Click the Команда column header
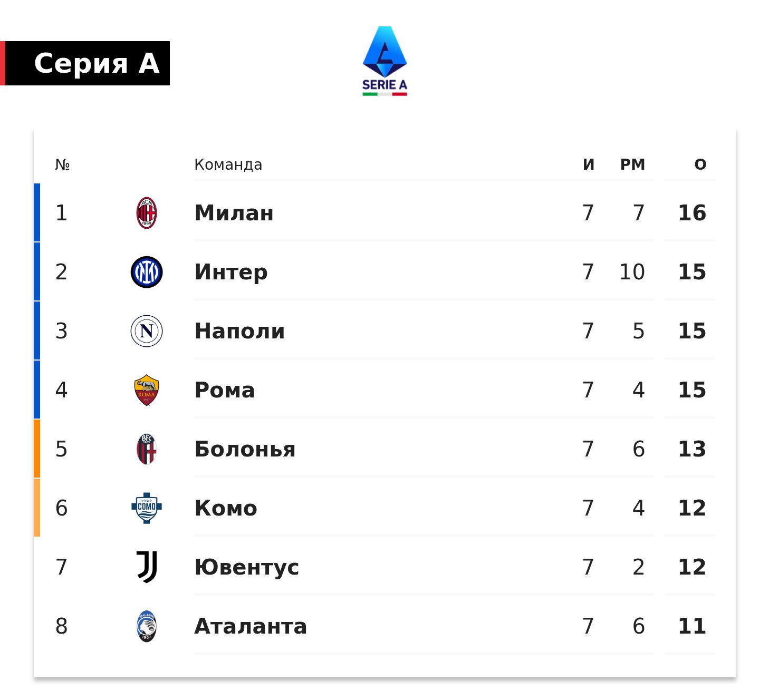 [228, 164]
